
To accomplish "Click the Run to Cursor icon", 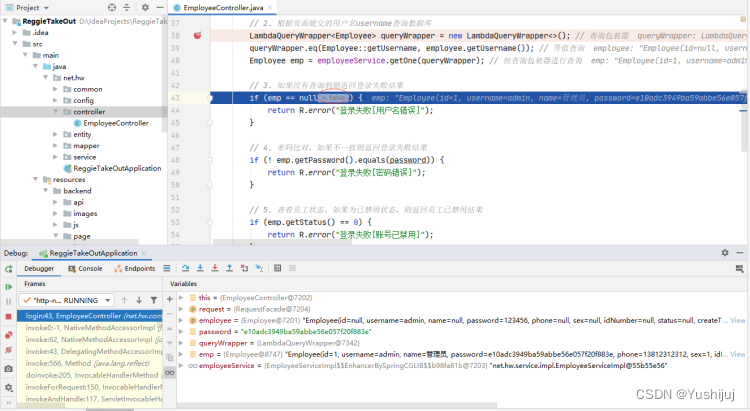I will click(x=259, y=268).
